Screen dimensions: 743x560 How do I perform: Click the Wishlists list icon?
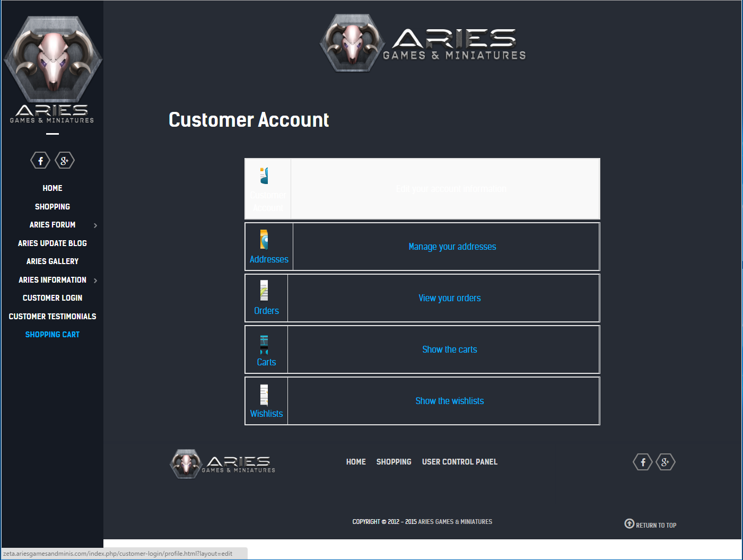(x=264, y=395)
